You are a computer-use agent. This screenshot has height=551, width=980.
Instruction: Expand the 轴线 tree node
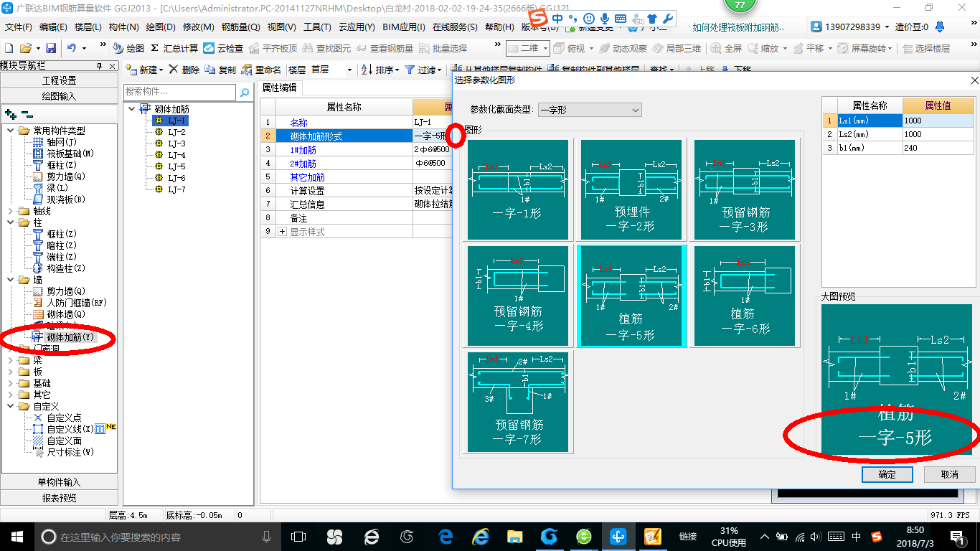pyautogui.click(x=11, y=211)
